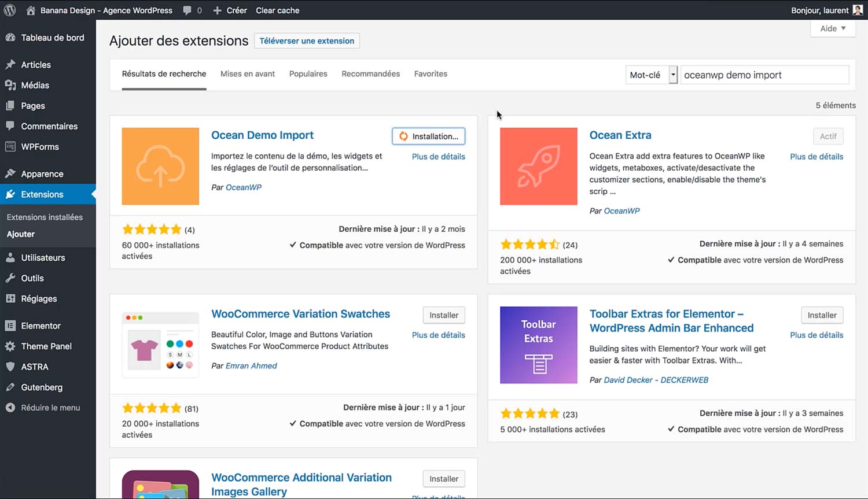Switch to Résultats de recherche tab

point(164,74)
